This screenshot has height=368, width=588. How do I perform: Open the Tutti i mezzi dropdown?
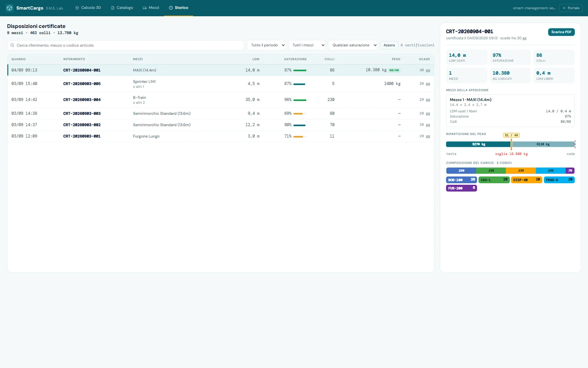[x=307, y=45]
